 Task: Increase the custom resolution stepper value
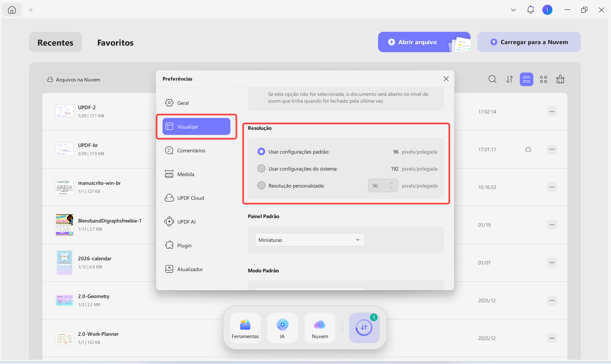point(391,183)
